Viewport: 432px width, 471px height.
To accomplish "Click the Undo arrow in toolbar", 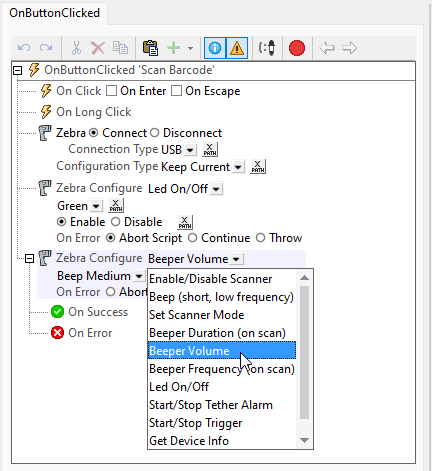I will [x=24, y=48].
